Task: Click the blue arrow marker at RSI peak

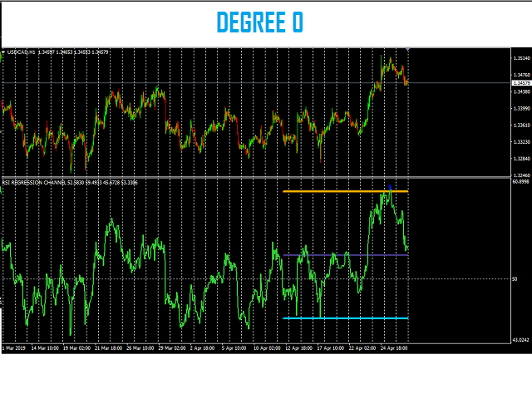Action: (x=389, y=186)
